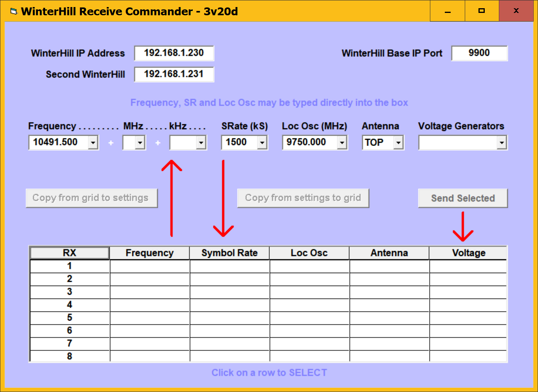Click the WinterHill IP Address field
This screenshot has width=538, height=392.
(x=174, y=53)
